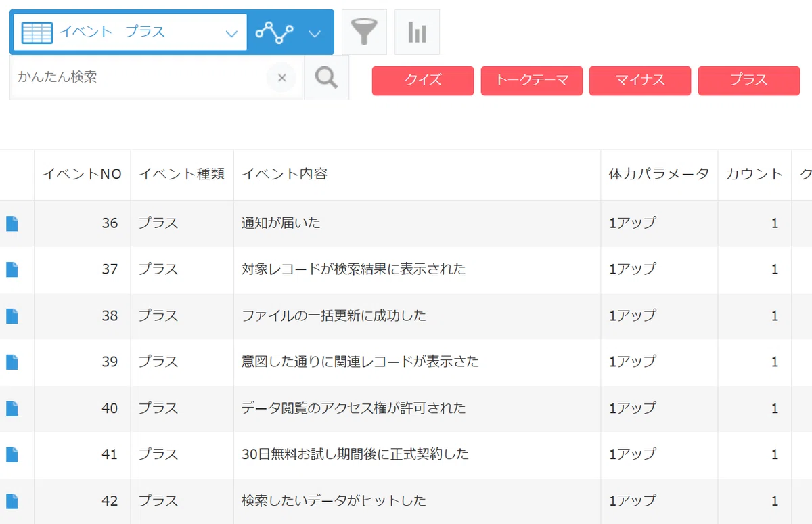Click the マイナス button
The height and width of the screenshot is (524, 812).
tap(640, 81)
